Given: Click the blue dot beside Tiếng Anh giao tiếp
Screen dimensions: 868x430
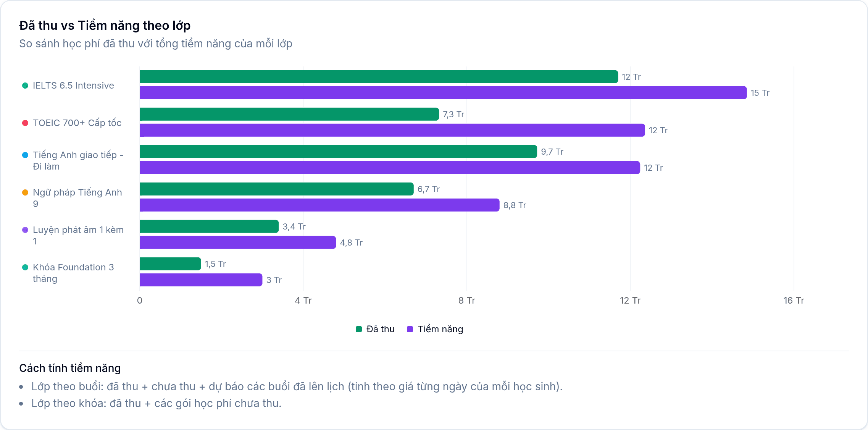Looking at the screenshot, I should click(x=25, y=155).
